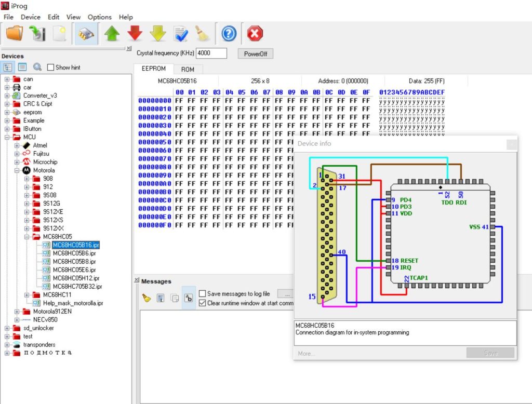The image size is (532, 404).
Task: Click the brush erase icon
Action: (203, 33)
